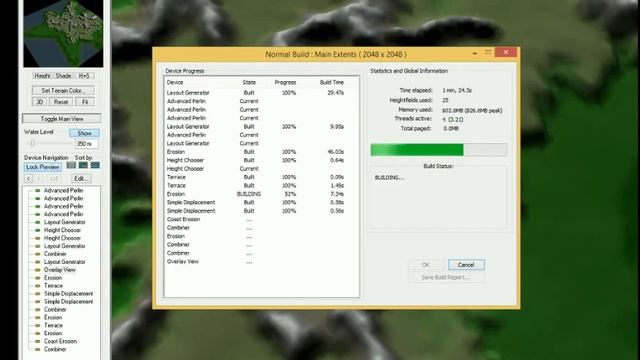This screenshot has width=640, height=360.
Task: Open the Set Terrain Color dialog
Action: point(63,90)
